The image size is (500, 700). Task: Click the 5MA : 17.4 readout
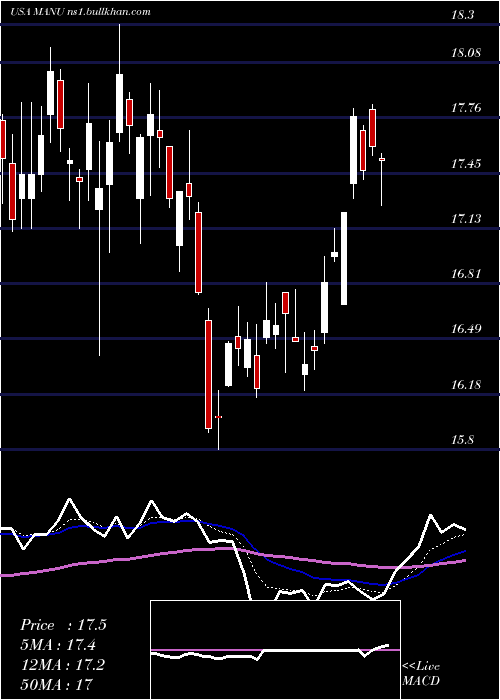click(58, 645)
